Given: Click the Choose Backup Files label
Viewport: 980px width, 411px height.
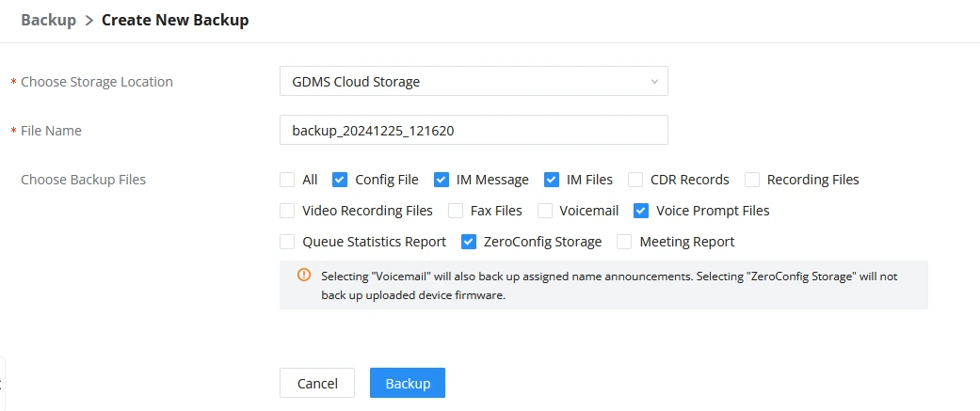Looking at the screenshot, I should [x=83, y=180].
